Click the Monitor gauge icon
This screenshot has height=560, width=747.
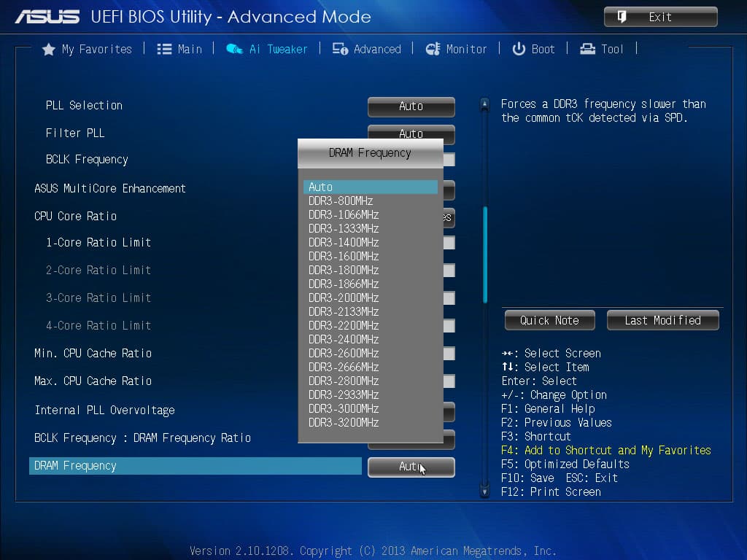(433, 49)
